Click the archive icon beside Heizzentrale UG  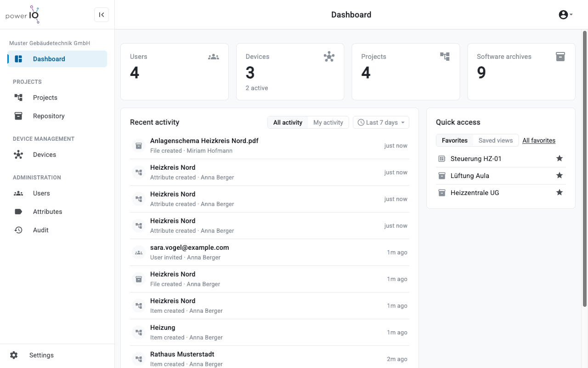[442, 193]
